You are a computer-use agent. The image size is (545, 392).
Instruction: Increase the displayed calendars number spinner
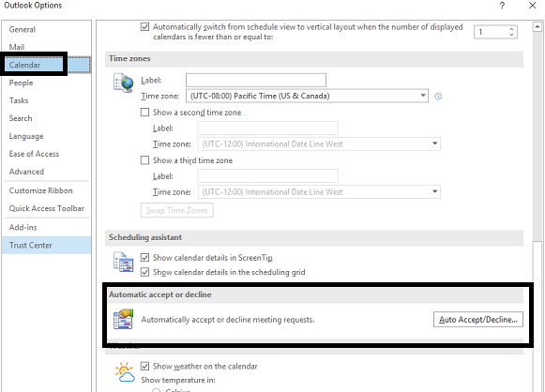click(511, 29)
